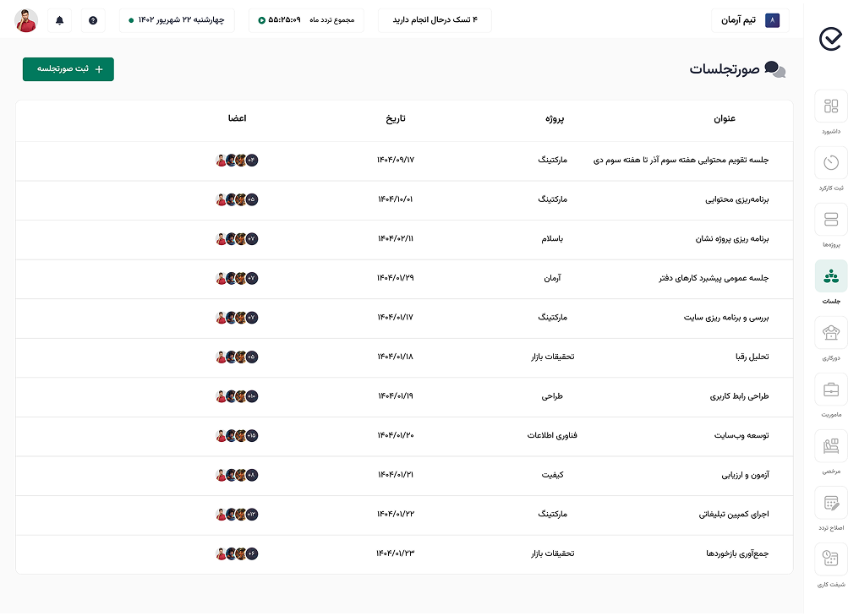The image size is (859, 616).
Task: Click member avatars in تحلیل رقبا row
Action: 237,357
